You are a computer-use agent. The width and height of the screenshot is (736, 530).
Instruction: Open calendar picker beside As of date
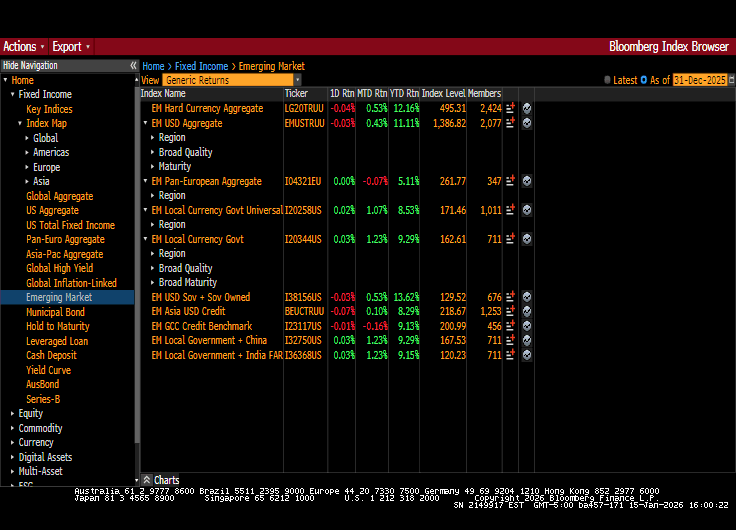point(731,80)
